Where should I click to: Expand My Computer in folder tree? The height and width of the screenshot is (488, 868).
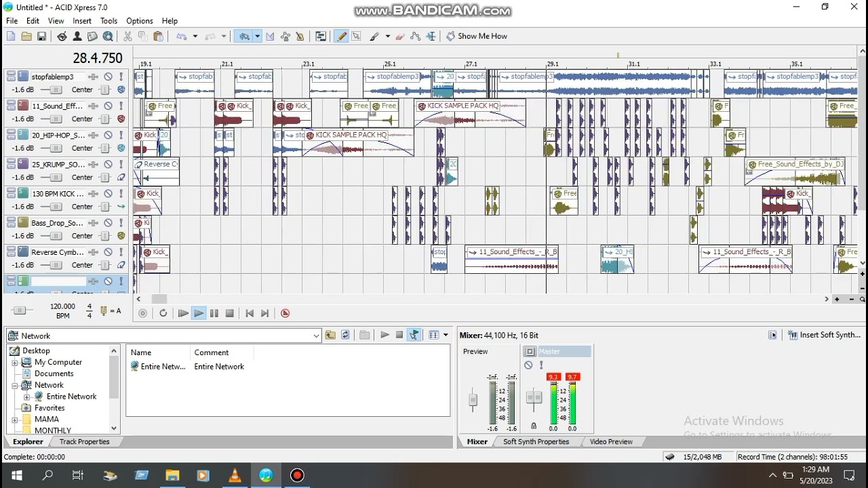pos(15,363)
